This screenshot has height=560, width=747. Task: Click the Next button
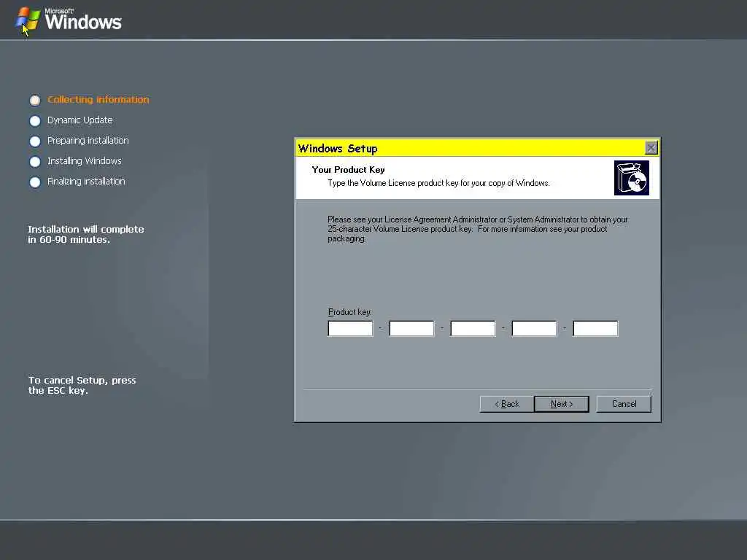[x=561, y=404]
